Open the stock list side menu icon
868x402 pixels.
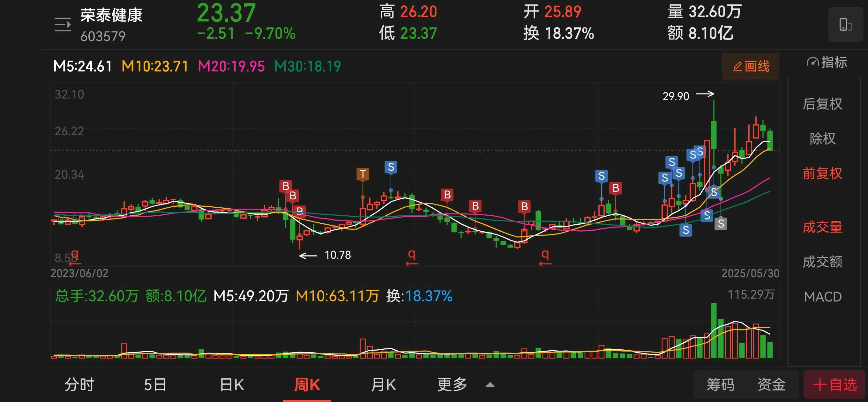(63, 25)
